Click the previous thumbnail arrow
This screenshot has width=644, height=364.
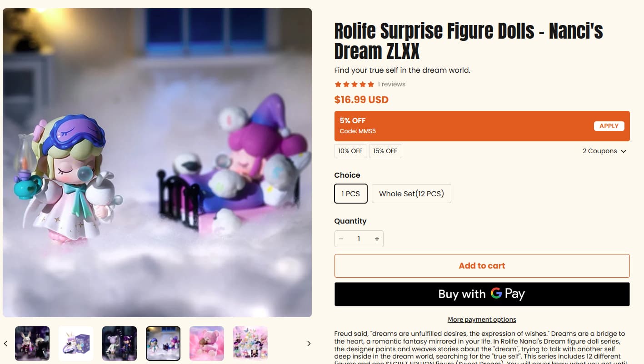pyautogui.click(x=5, y=344)
